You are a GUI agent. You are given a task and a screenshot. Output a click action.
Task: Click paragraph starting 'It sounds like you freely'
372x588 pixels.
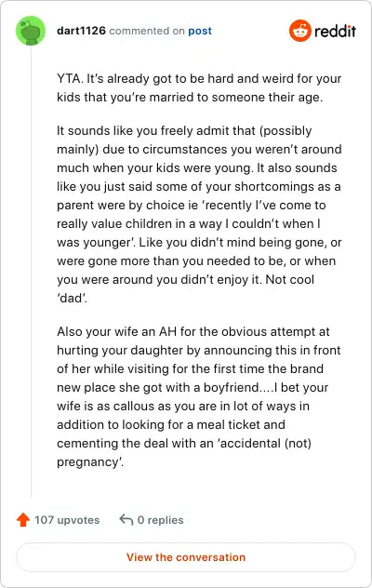(199, 214)
